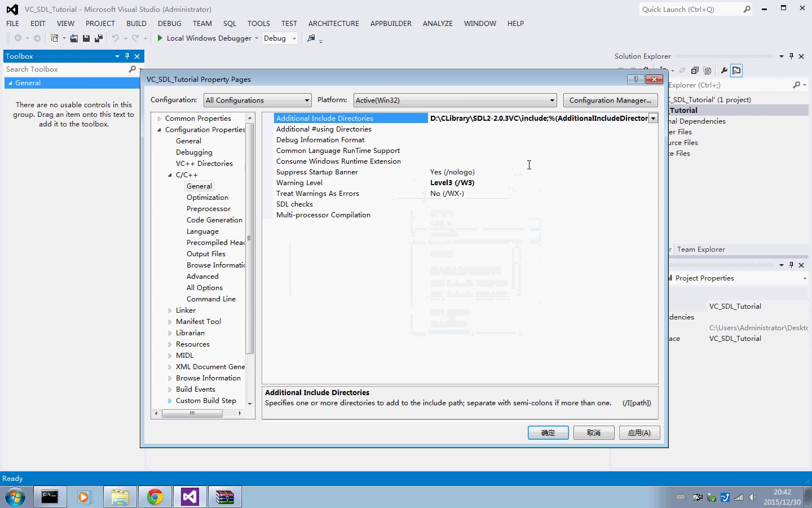This screenshot has height=508, width=812.
Task: Expand the MIDL tree node
Action: [x=170, y=356]
